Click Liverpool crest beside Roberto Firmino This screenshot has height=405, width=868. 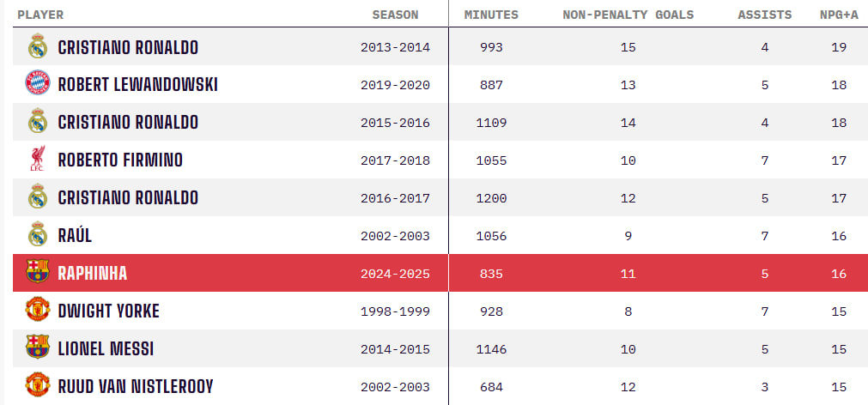coord(38,160)
